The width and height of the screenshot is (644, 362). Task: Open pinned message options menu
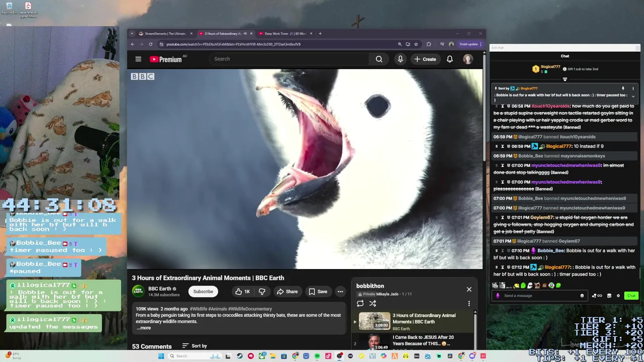tap(633, 88)
